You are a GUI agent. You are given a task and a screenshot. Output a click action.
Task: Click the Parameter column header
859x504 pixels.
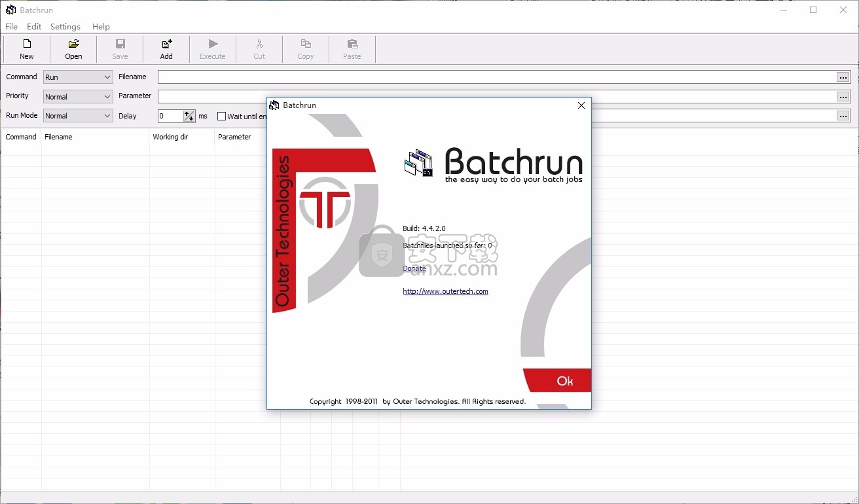pos(241,137)
